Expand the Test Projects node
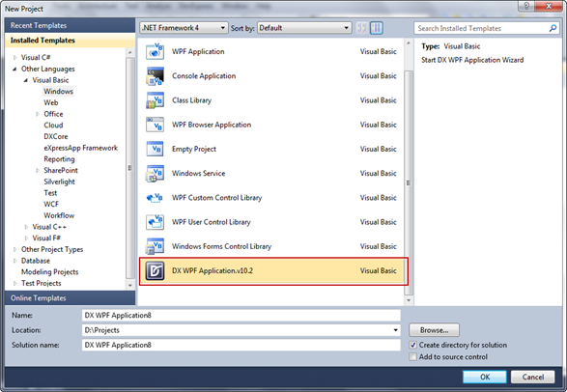Viewport: 567px width, 392px height. point(14,283)
